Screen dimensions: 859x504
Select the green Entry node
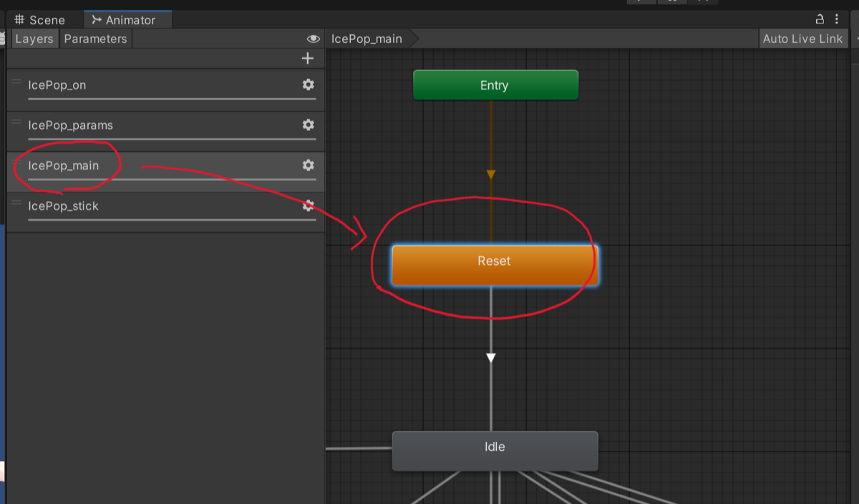pos(495,85)
